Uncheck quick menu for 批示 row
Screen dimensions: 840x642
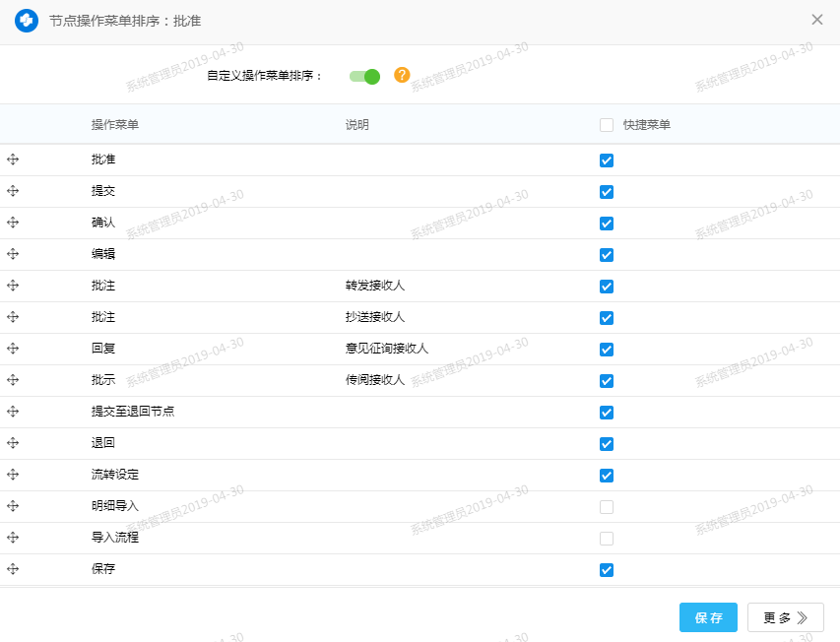[607, 381]
